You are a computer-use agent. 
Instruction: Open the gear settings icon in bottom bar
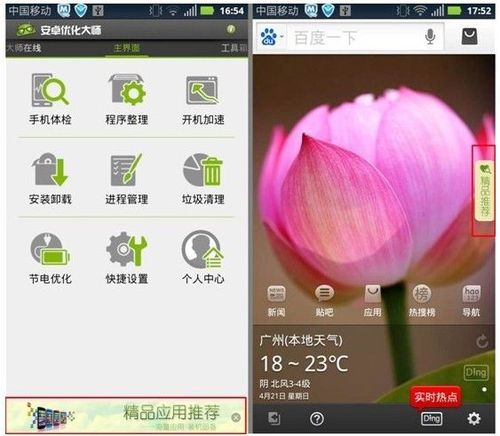tap(474, 418)
